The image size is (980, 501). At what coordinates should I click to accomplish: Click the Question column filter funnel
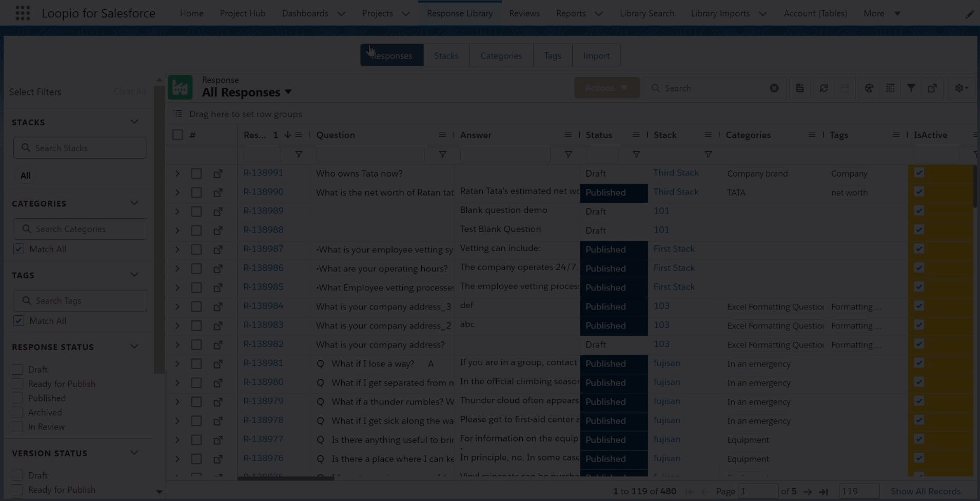click(x=442, y=154)
